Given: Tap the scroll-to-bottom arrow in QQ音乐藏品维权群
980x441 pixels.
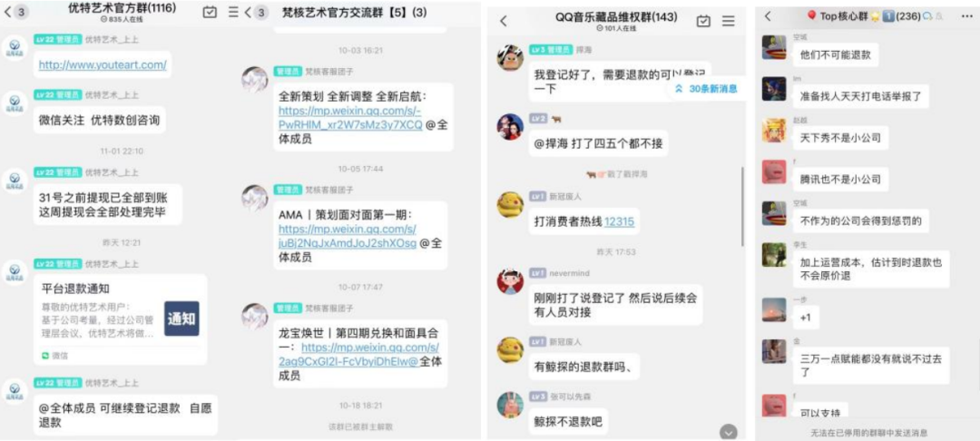Looking at the screenshot, I should click(728, 432).
